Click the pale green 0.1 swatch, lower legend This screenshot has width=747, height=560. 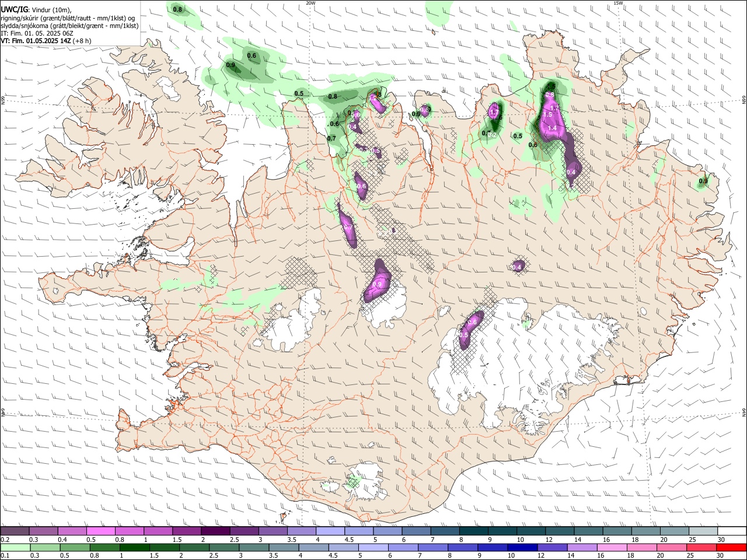pos(16,547)
